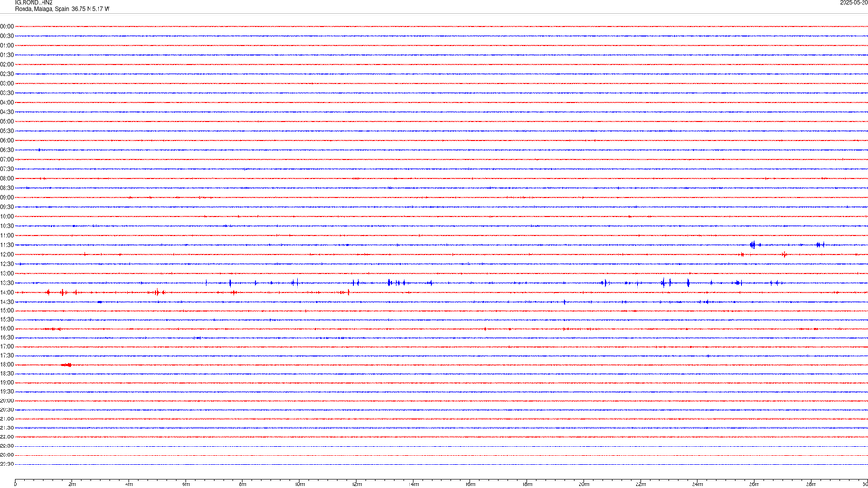Select the 04:30 trace time label
868x488 pixels.
pyautogui.click(x=6, y=112)
